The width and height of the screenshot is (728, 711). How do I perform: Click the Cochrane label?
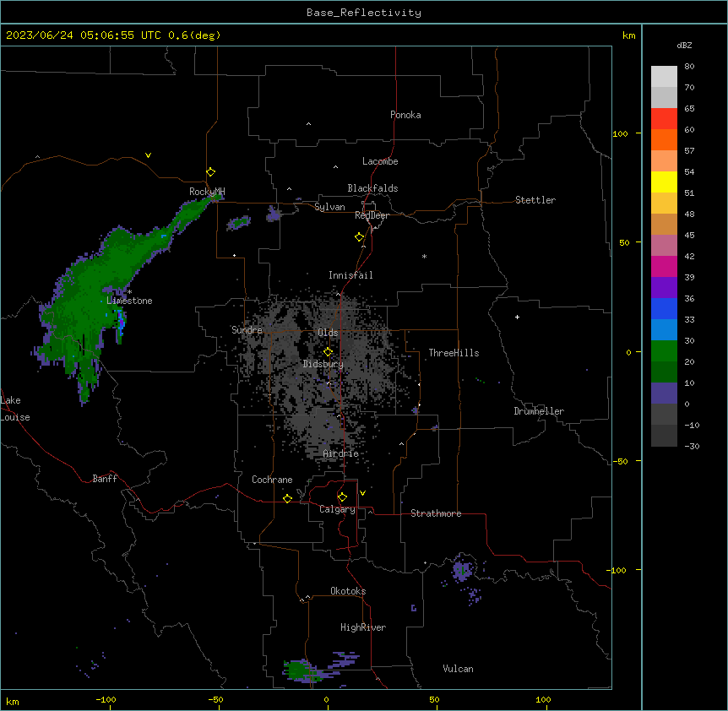[x=272, y=480]
